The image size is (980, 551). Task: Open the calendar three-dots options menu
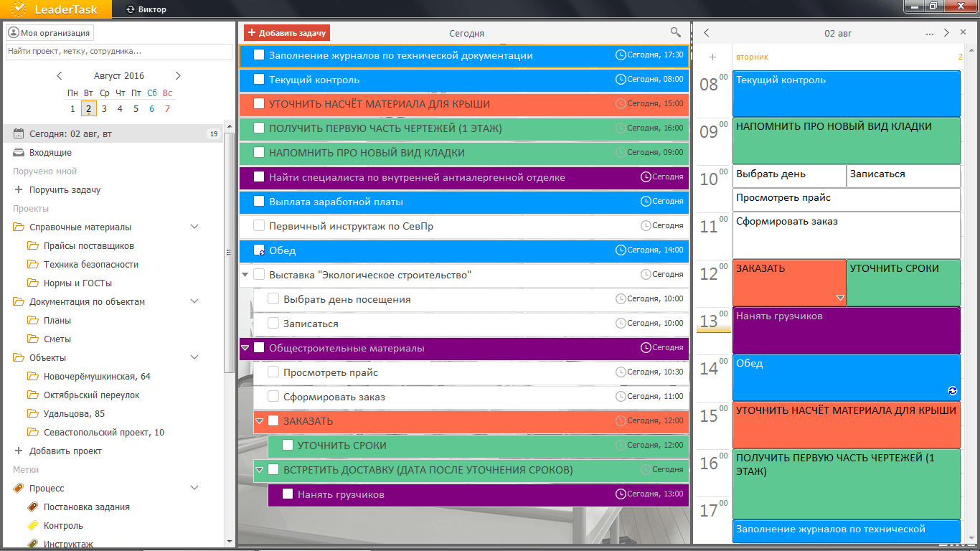(x=930, y=33)
